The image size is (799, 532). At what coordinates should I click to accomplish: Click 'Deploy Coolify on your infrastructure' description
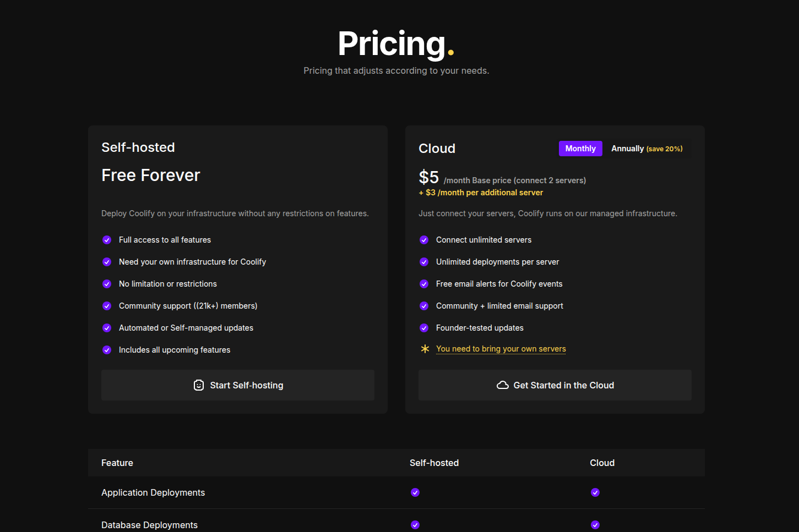235,213
